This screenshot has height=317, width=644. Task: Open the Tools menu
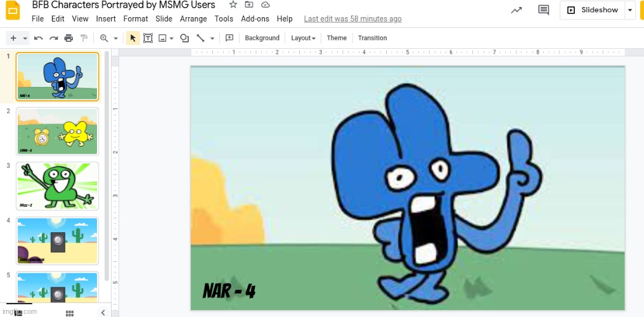(x=224, y=19)
